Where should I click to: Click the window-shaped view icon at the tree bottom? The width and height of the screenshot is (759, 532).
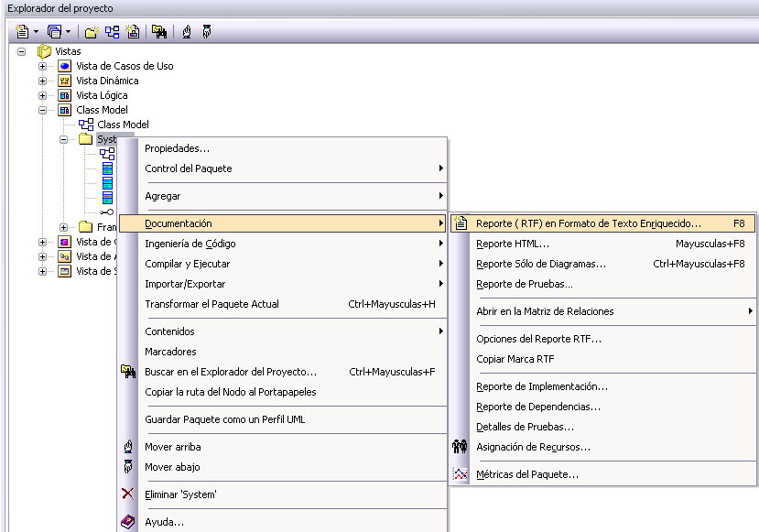click(x=64, y=271)
